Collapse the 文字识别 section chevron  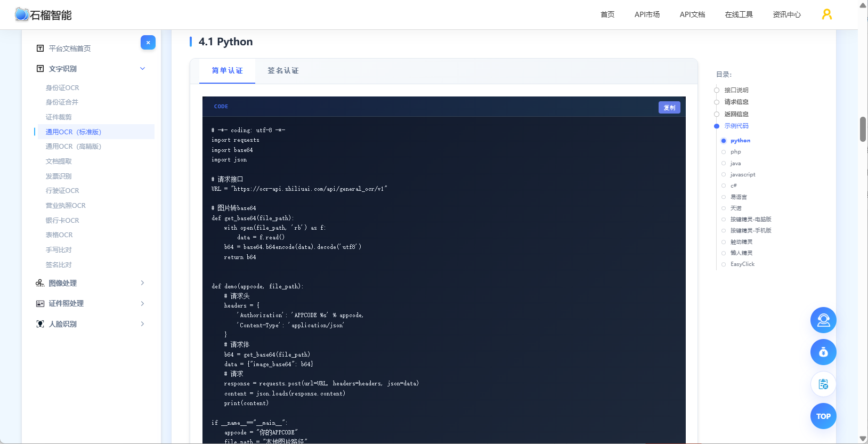[x=142, y=69]
